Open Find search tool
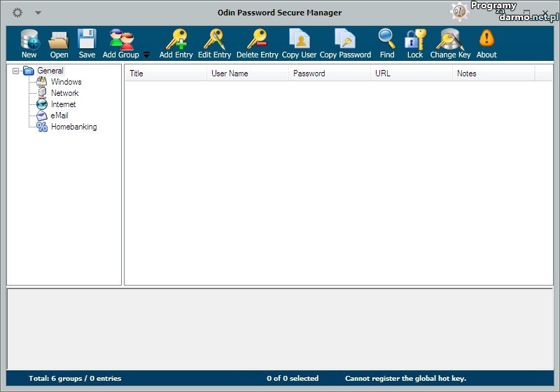This screenshot has height=392, width=560. (387, 41)
